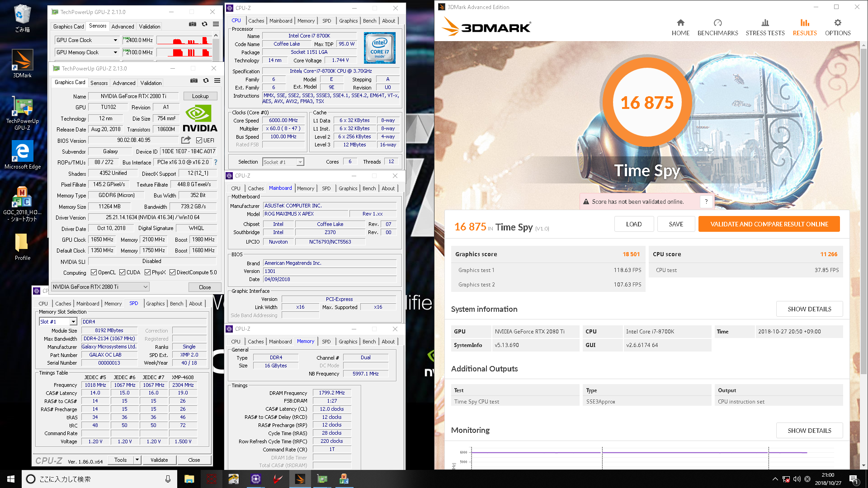Click SHOW DETAILS for System information
The height and width of the screenshot is (488, 868).
(809, 309)
